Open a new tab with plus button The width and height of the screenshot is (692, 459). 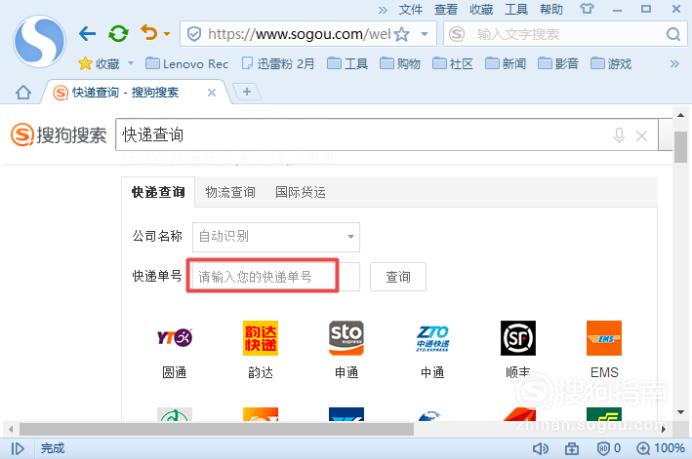point(247,92)
